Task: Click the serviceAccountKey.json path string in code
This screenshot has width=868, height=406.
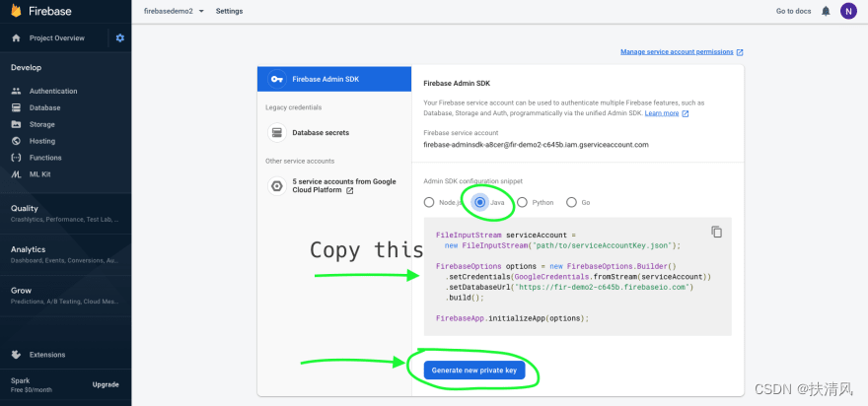Action: (x=605, y=245)
